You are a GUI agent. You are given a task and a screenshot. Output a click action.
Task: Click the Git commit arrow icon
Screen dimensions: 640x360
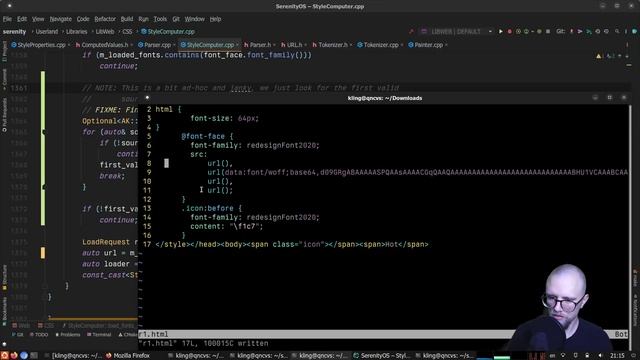(580, 31)
